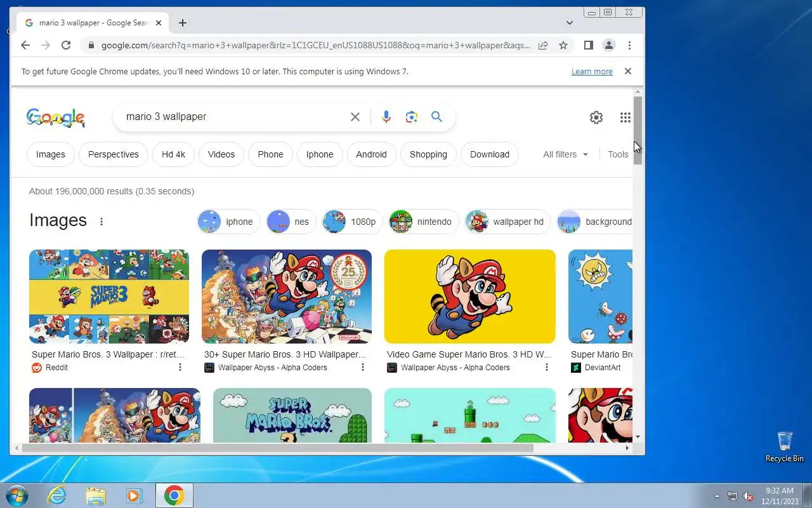The width and height of the screenshot is (812, 508).
Task: Open the 30+ Super Mario HD Wallpapers image
Action: click(x=287, y=297)
